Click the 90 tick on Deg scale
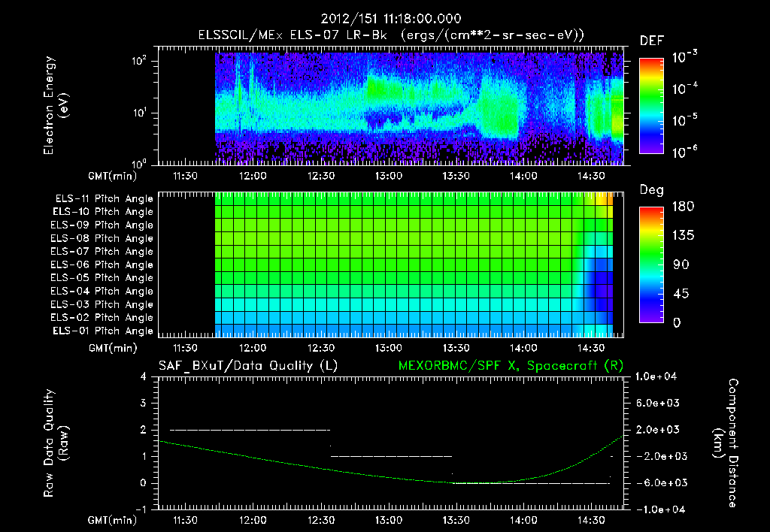 click(x=681, y=265)
